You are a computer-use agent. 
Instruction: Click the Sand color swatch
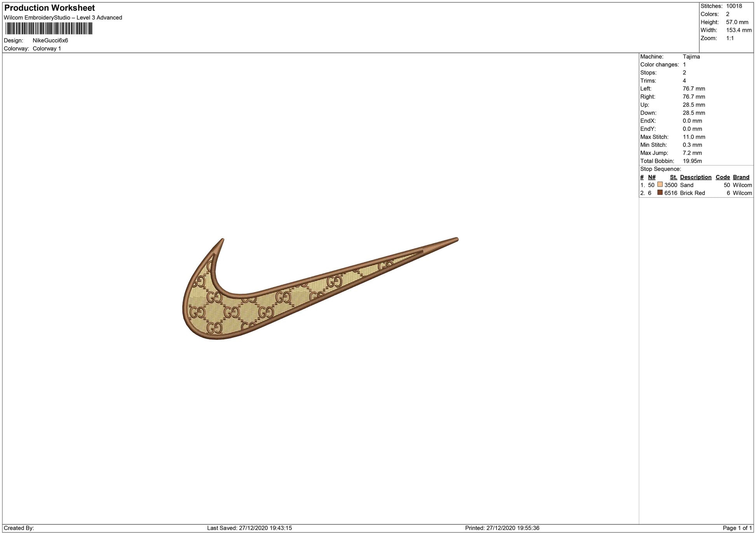[x=660, y=185]
